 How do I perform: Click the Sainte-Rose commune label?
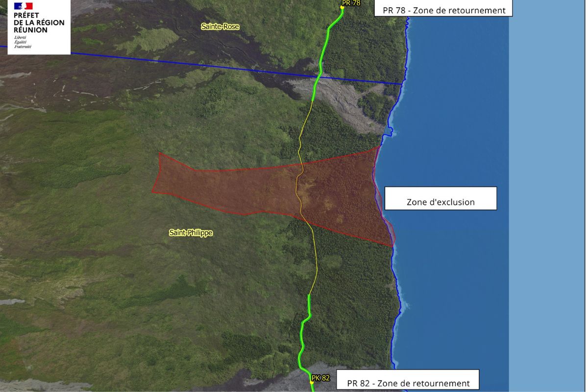[x=220, y=26]
